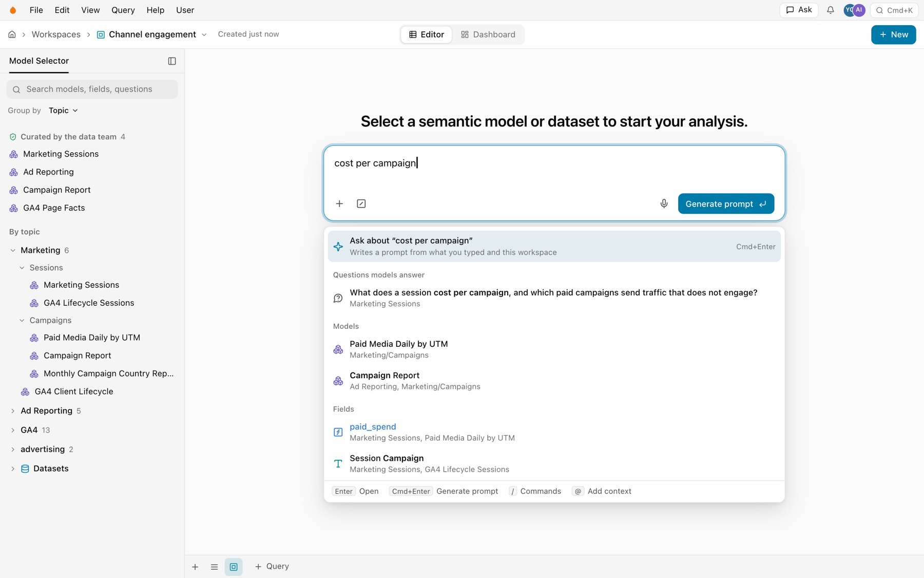This screenshot has height=578, width=924.
Task: Click the New button
Action: point(893,34)
